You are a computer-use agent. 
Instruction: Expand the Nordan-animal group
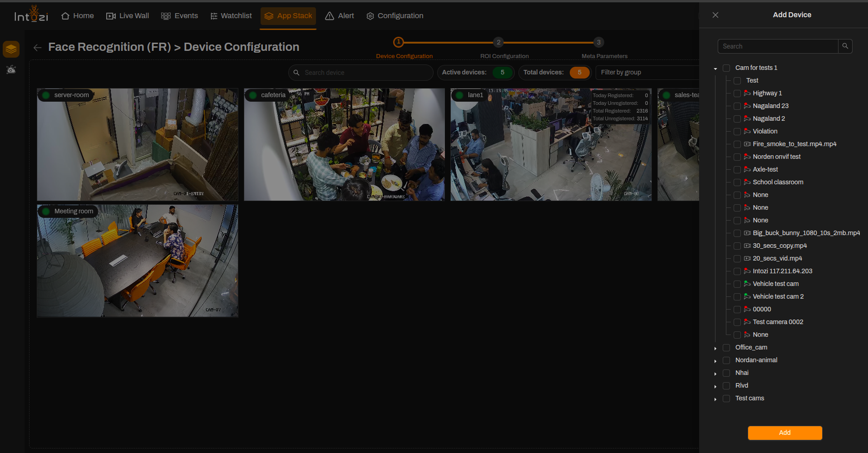click(x=715, y=361)
